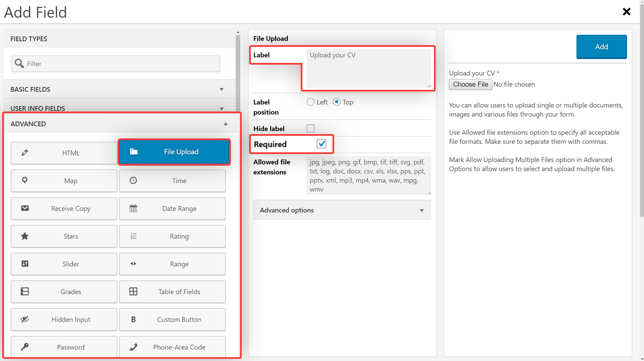Click the slider icon on Slider field
The width and height of the screenshot is (644, 361).
point(25,264)
